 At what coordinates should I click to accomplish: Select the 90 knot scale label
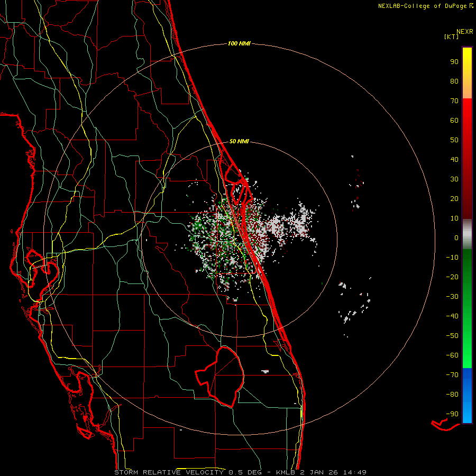[454, 62]
